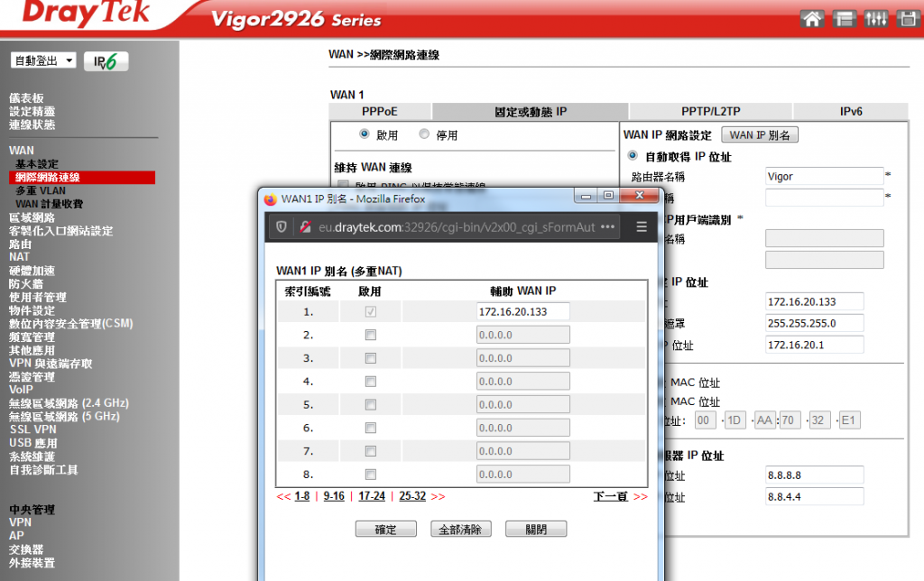Click the DrayTek logo

point(86,13)
